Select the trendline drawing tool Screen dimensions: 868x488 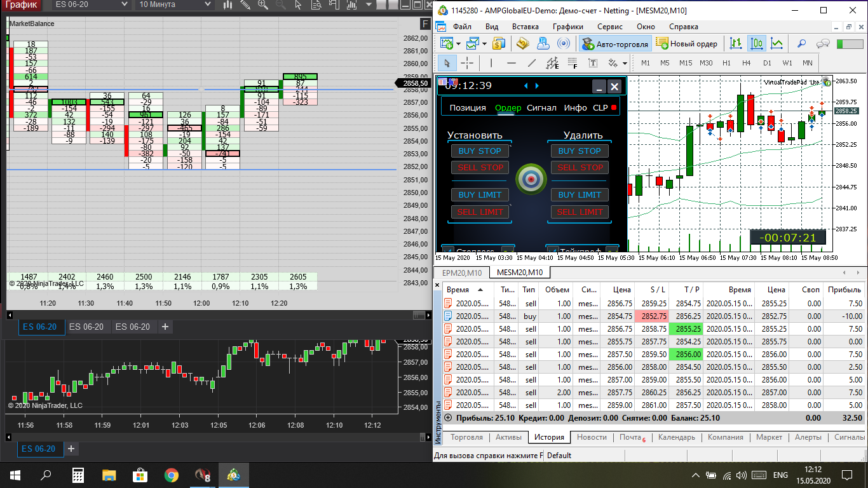(x=532, y=63)
